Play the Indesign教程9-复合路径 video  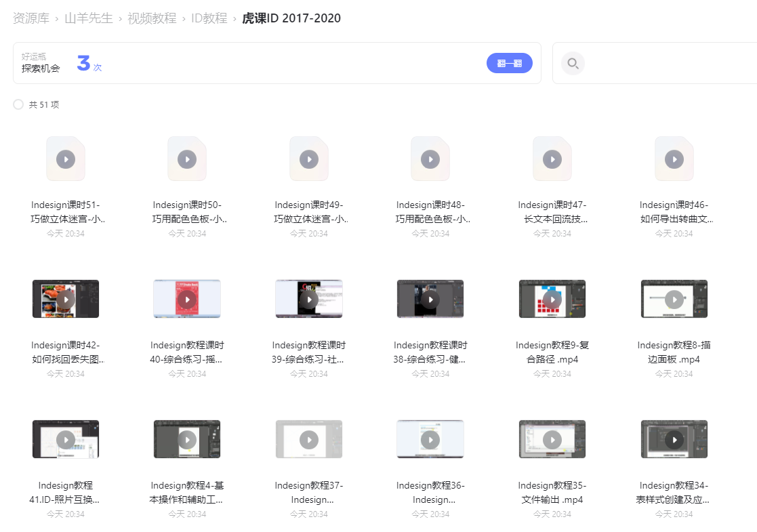click(x=552, y=298)
